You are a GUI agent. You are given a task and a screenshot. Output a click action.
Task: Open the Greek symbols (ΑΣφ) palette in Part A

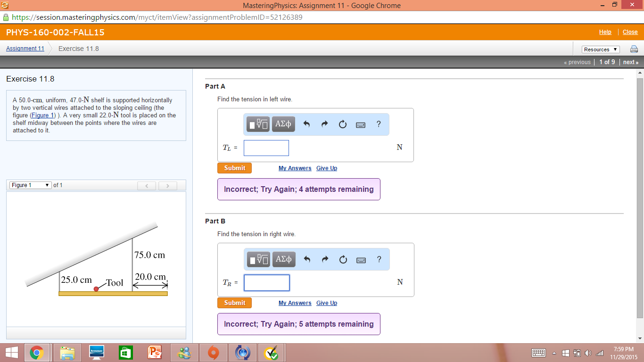pos(283,124)
